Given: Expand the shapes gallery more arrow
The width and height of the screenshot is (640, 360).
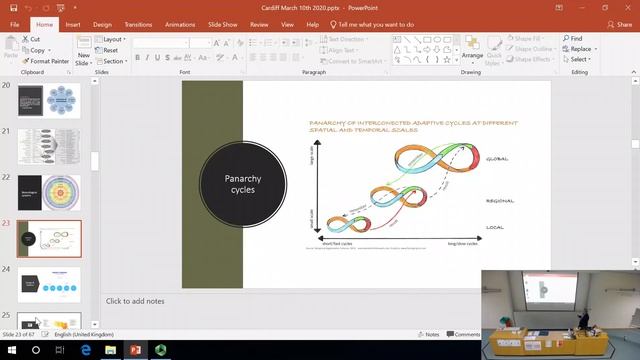Looking at the screenshot, I should [457, 60].
